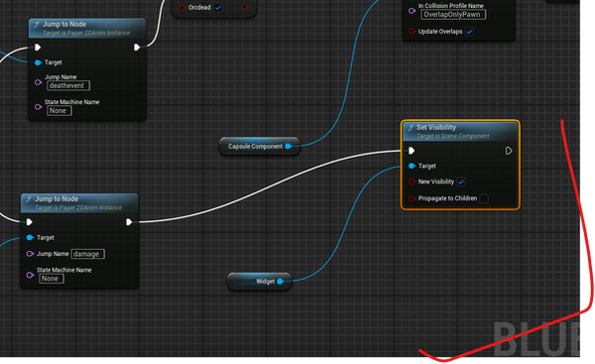The height and width of the screenshot is (364, 595).
Task: Click Target pin on the deathevent Jump to Node
Action: [38, 62]
